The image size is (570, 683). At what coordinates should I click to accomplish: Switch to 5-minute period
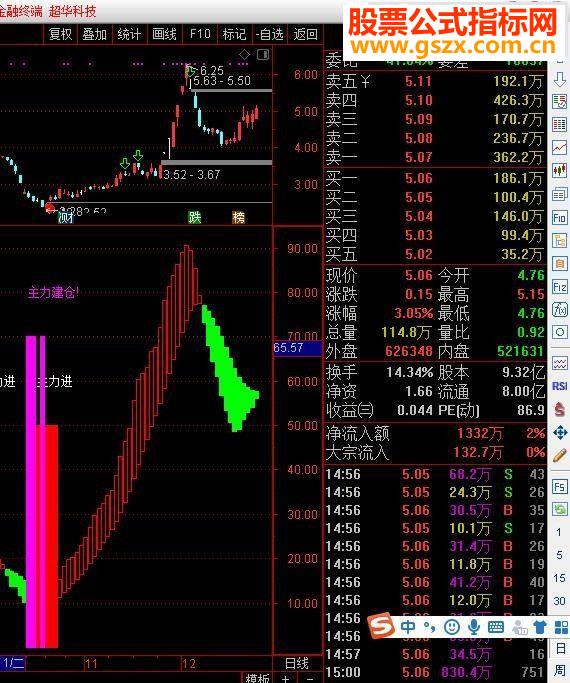coord(559,555)
